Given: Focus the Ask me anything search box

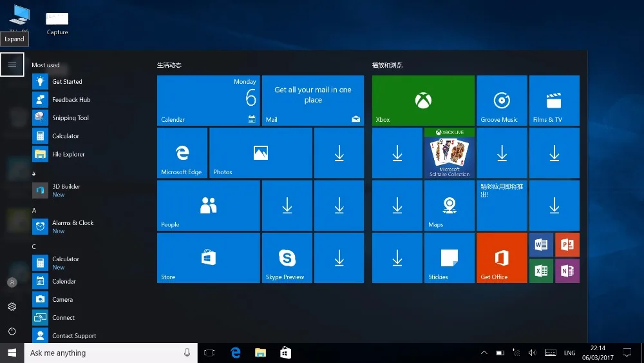Looking at the screenshot, I should pos(111,353).
